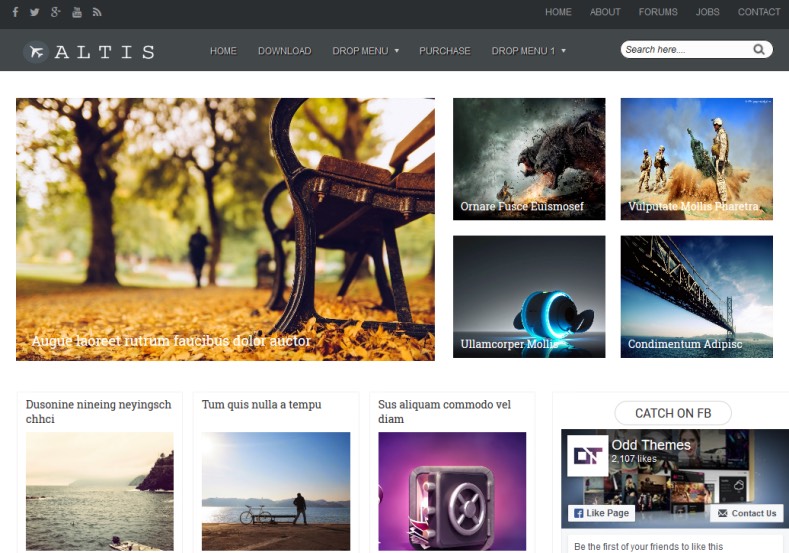
Task: Select DOWNLOAD in main navigation
Action: [284, 51]
